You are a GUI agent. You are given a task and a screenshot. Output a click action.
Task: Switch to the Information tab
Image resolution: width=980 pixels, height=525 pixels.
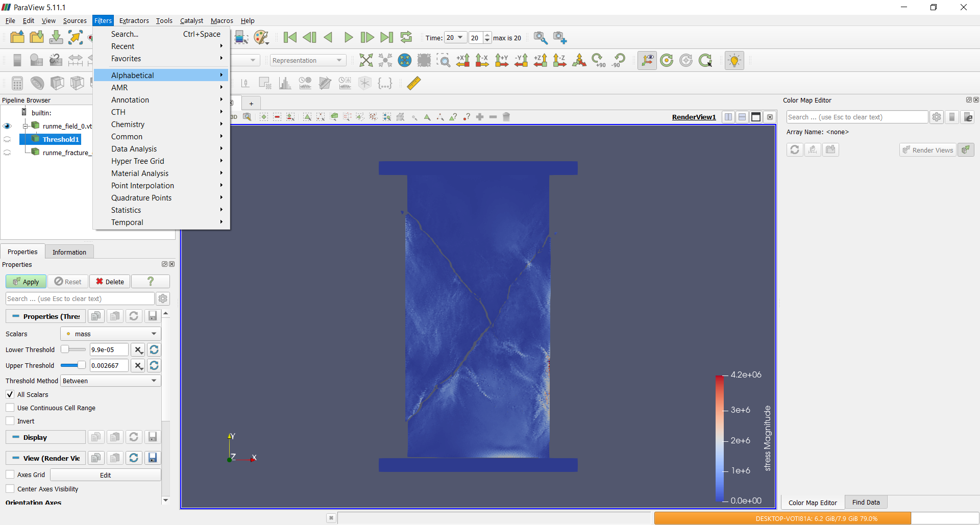69,252
